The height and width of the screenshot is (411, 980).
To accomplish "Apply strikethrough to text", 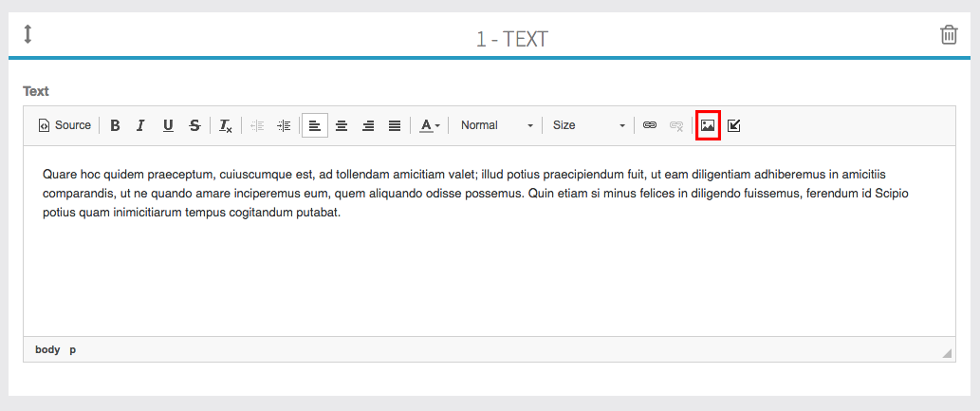I will (194, 125).
